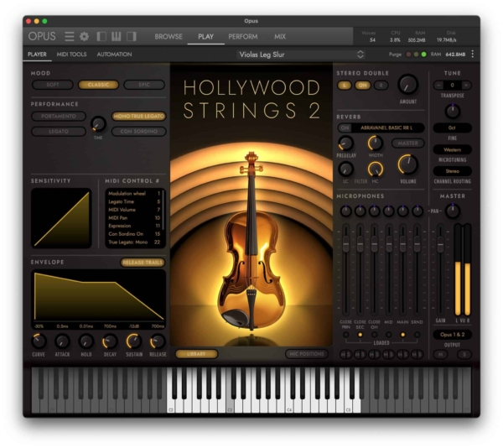Screen dimensions: 503x448
Task: Select the Classic mood
Action: click(x=98, y=85)
